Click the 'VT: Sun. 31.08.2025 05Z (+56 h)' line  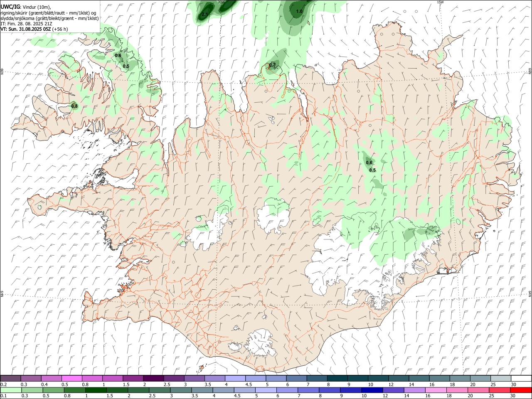34,29
